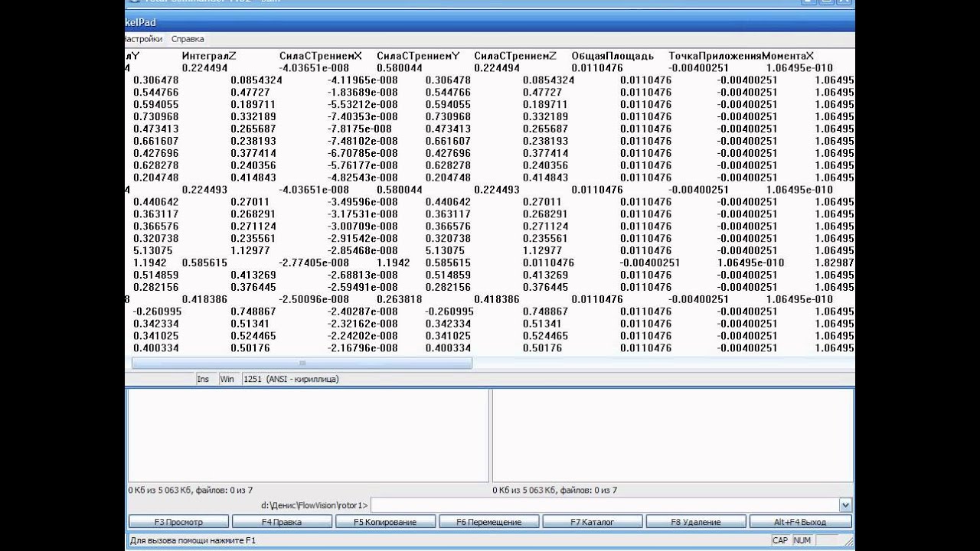Click the value -3.00709e-008
Screen dimensions: 980x551
[x=363, y=227]
